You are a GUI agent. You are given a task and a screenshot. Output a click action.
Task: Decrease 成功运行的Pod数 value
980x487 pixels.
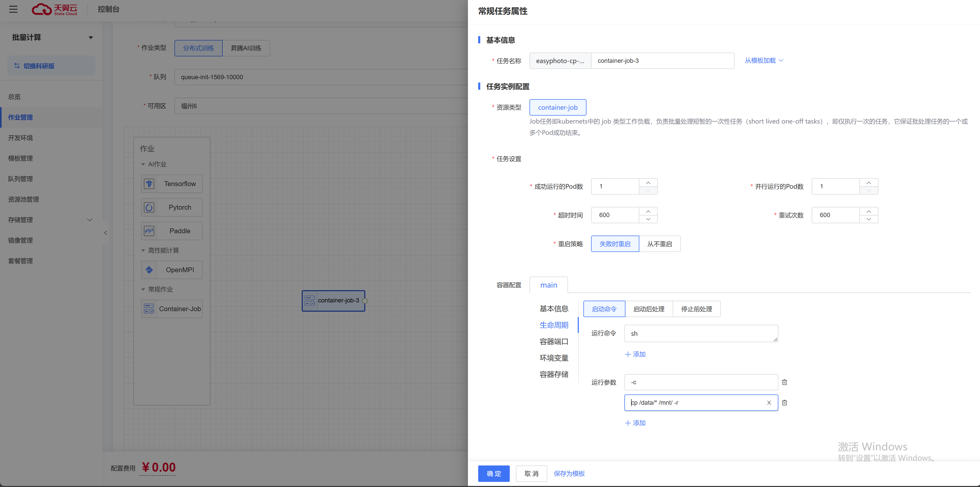click(648, 190)
